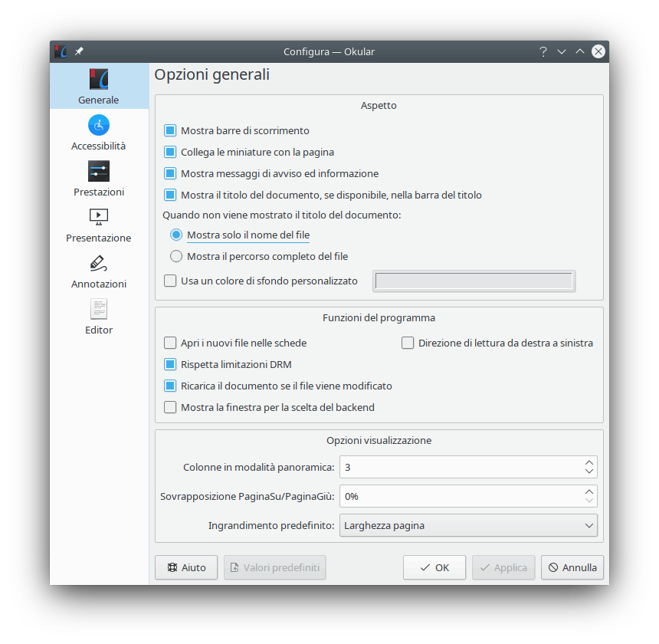Open the Generale settings icon
Screen dimensions: 659x644
click(x=99, y=80)
